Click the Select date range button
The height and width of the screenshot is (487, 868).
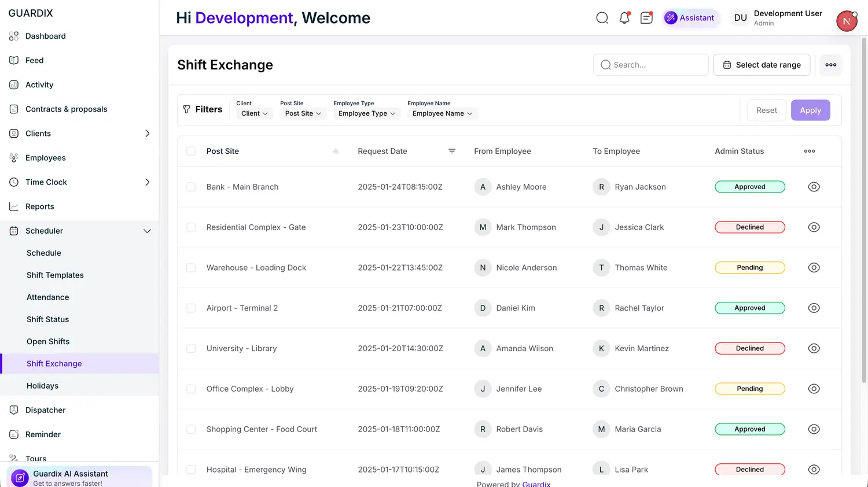pos(762,65)
